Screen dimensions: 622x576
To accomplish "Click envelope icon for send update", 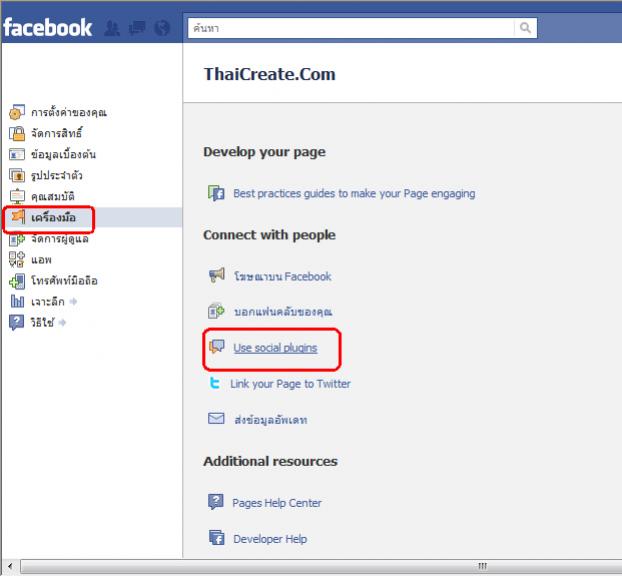I will (216, 419).
